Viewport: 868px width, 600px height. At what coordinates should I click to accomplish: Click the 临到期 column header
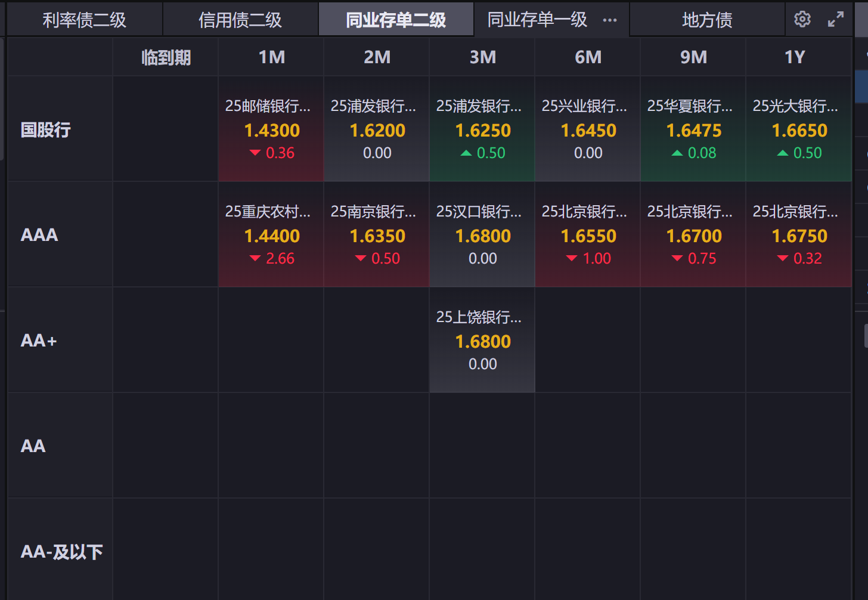point(166,57)
